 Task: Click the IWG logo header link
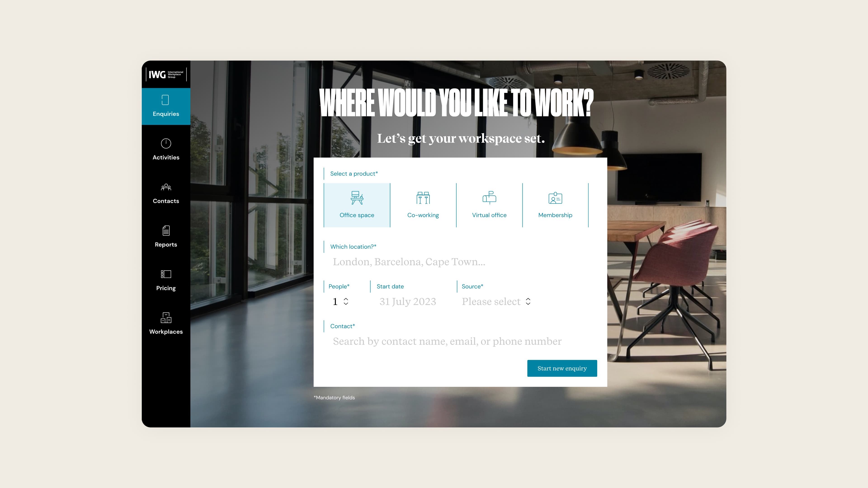point(167,74)
